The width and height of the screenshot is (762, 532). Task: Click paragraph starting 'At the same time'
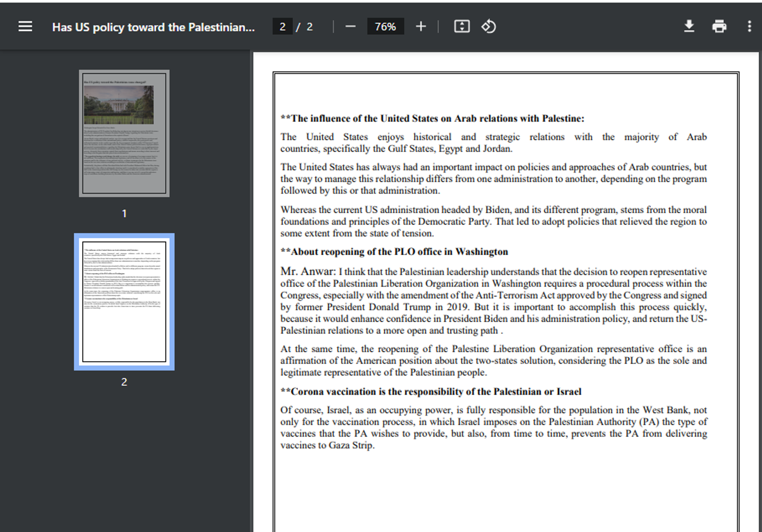tap(493, 360)
